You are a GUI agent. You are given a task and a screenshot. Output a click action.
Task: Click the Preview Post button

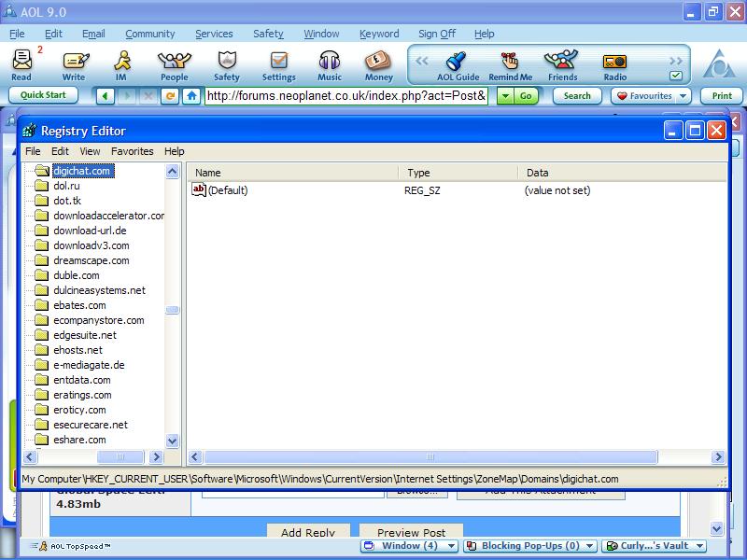coord(411,531)
